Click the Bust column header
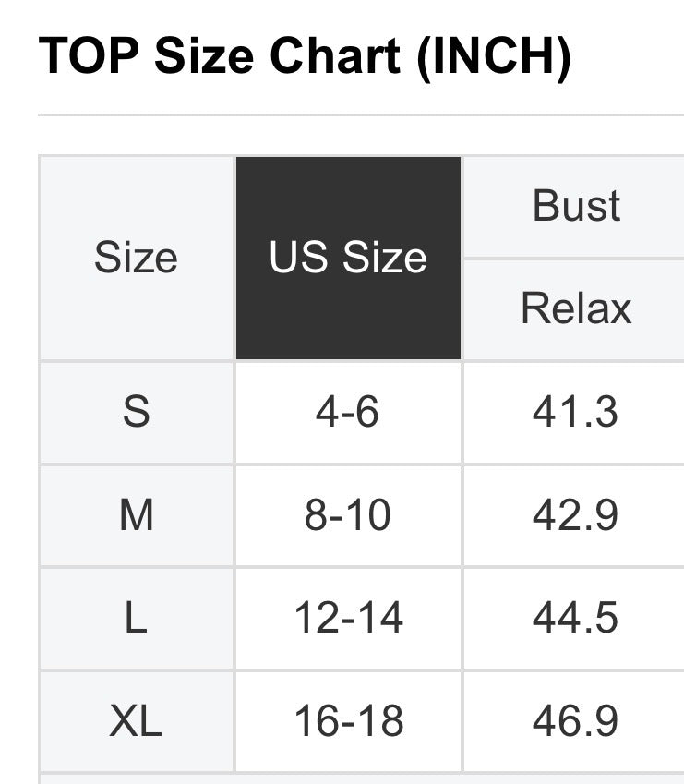 coord(576,206)
